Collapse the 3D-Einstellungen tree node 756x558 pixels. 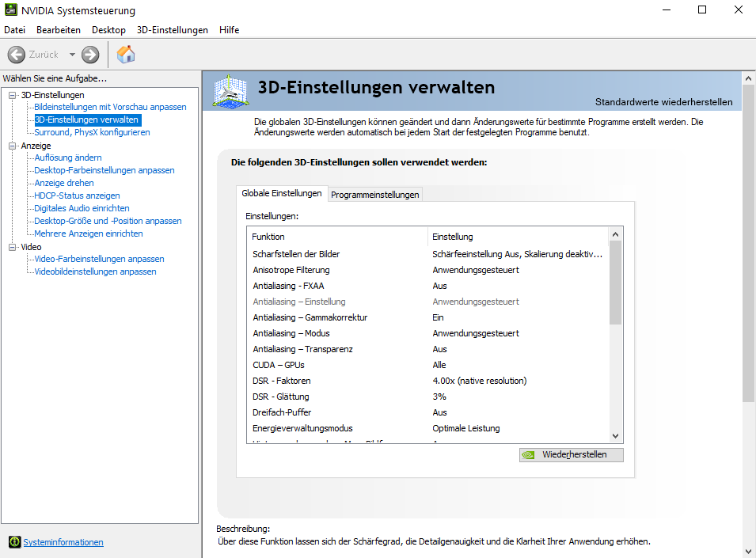tap(13, 95)
